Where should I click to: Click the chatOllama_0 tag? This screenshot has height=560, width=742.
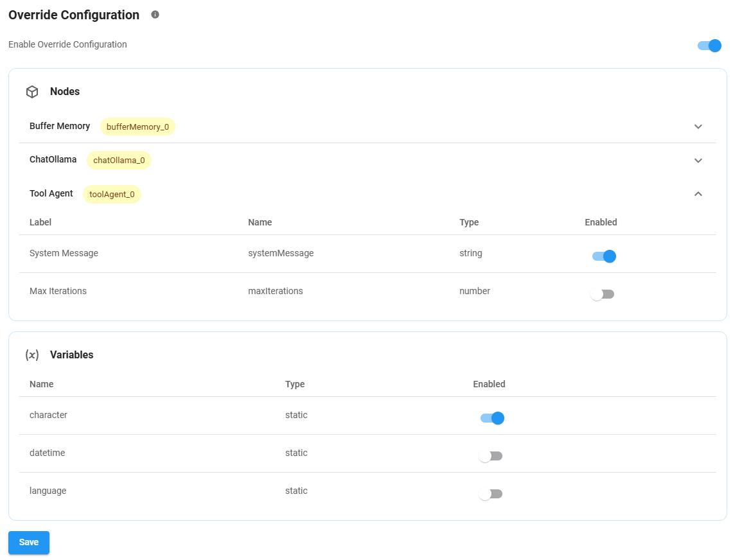(119, 161)
